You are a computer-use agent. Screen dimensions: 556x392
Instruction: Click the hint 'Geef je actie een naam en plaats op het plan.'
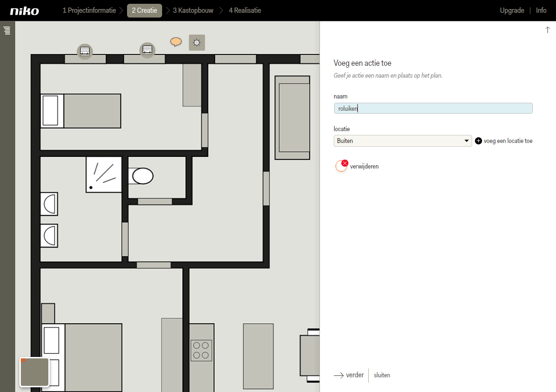[388, 75]
